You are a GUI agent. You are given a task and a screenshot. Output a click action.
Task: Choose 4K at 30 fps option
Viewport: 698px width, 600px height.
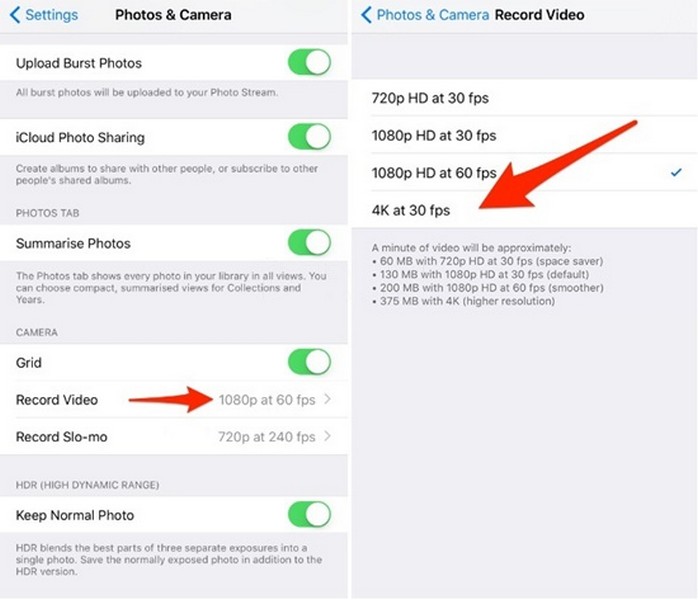pyautogui.click(x=524, y=210)
